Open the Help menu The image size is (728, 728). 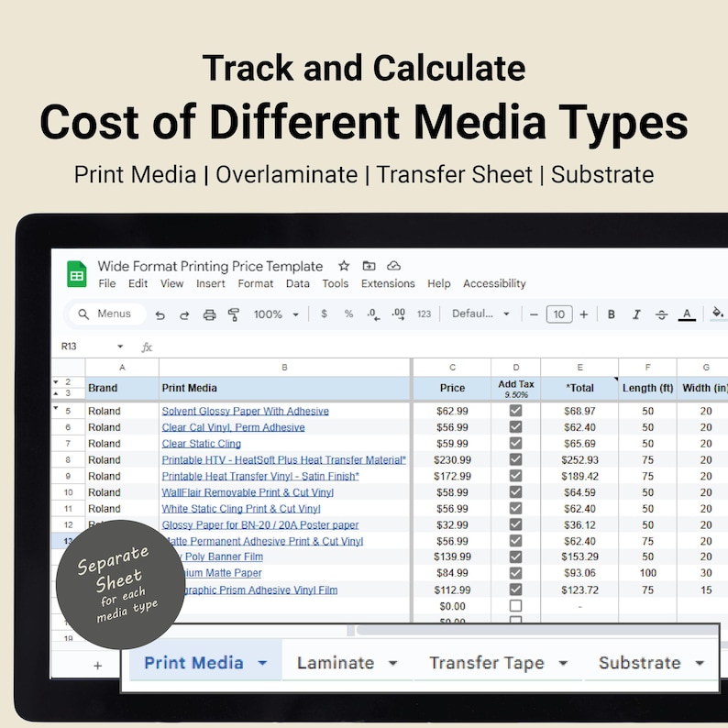coord(439,283)
